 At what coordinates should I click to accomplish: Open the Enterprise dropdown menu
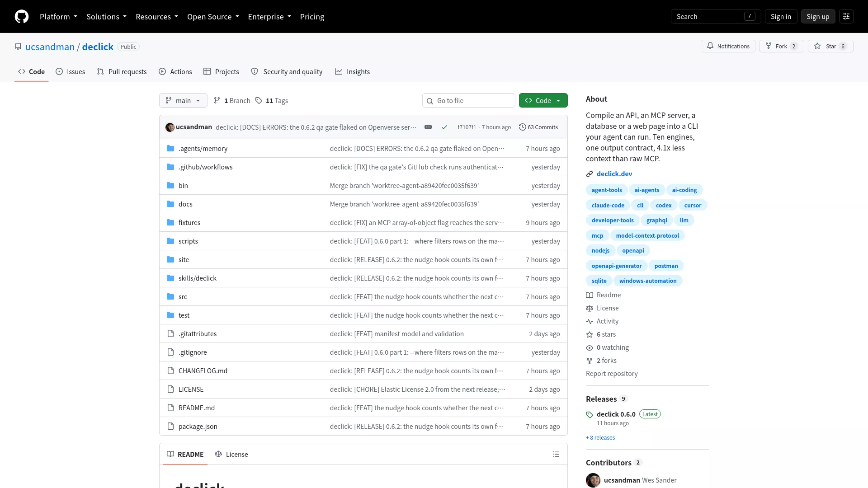point(269,17)
